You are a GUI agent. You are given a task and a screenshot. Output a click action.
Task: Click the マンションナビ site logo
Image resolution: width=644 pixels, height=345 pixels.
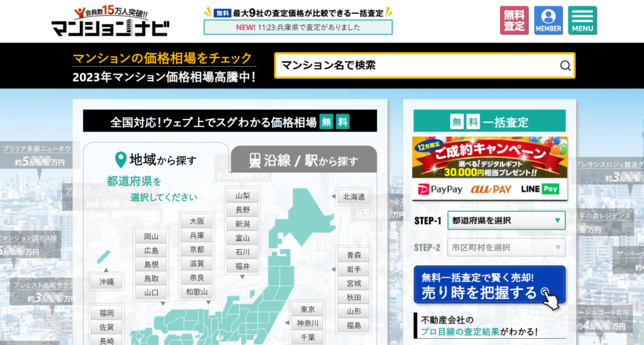[x=110, y=22]
